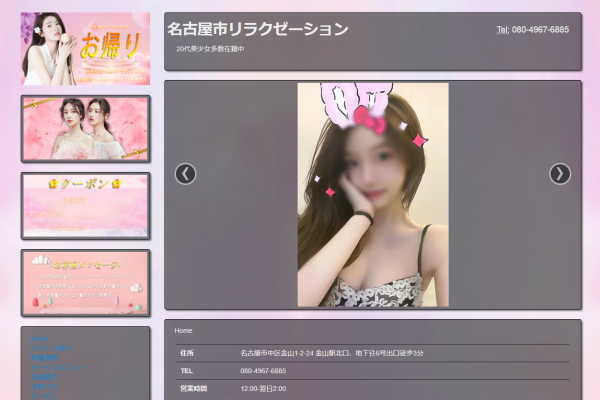Viewport: 600px width, 400px height.
Task: Click the Tel label in the header
Action: 502,30
